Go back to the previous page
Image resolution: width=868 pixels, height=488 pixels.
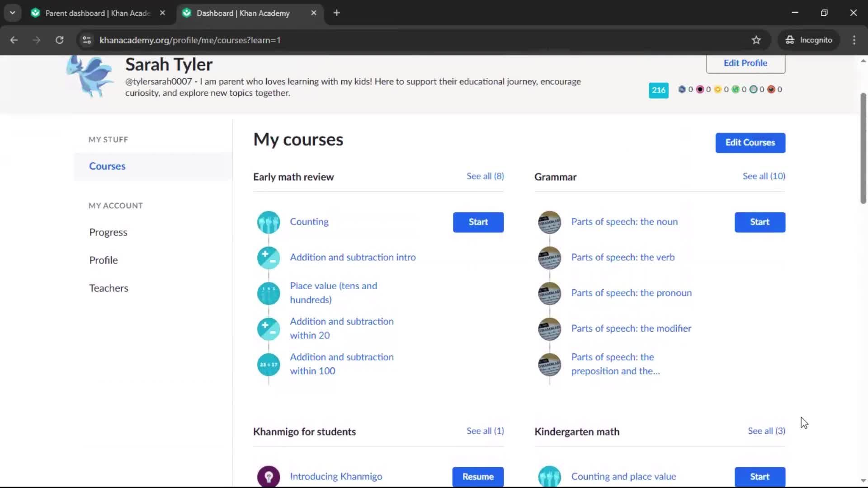click(14, 40)
